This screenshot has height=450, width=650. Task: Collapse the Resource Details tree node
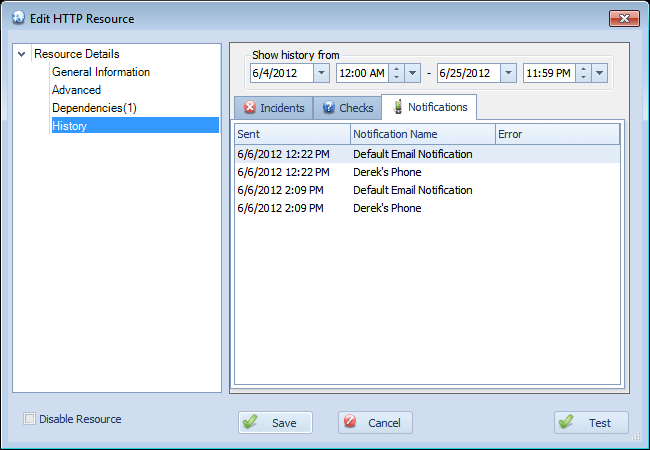tap(22, 54)
